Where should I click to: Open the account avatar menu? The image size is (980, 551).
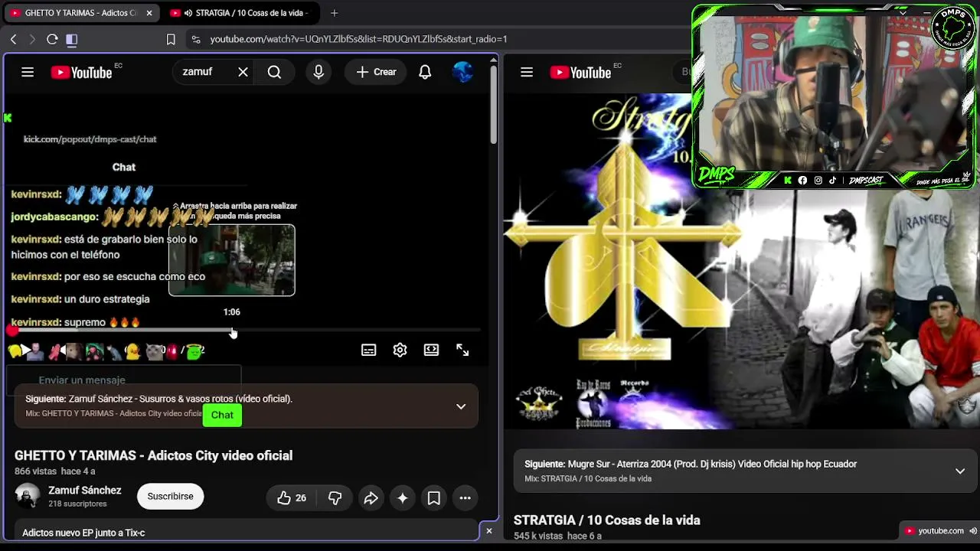pyautogui.click(x=463, y=72)
